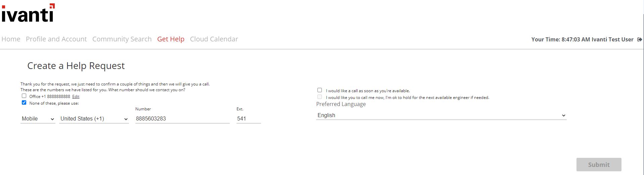
Task: Click the Ivanti Test User name
Action: click(612, 39)
